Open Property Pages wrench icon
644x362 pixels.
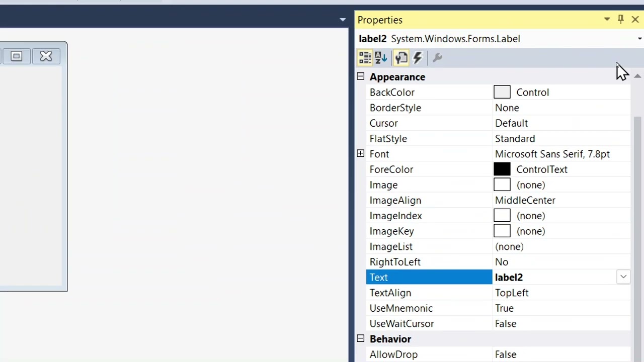[437, 58]
